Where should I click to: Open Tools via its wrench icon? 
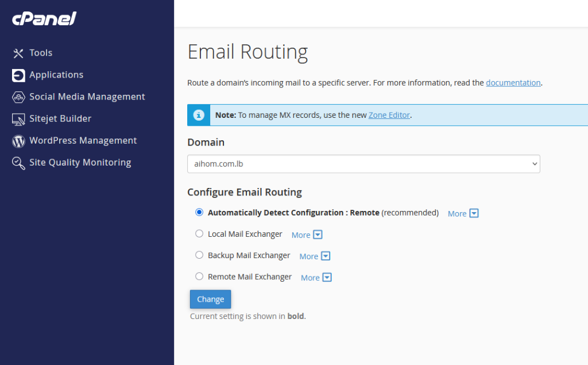(x=18, y=53)
